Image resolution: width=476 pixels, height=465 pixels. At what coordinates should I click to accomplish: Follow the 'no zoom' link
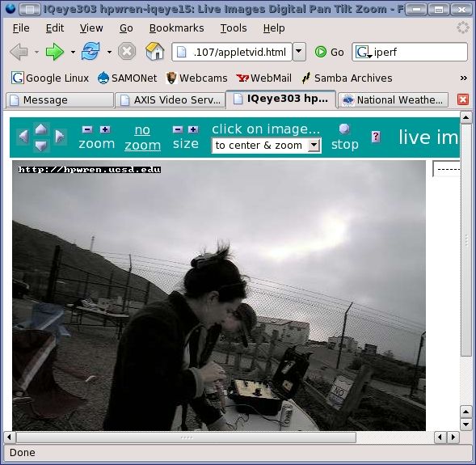pyautogui.click(x=142, y=137)
